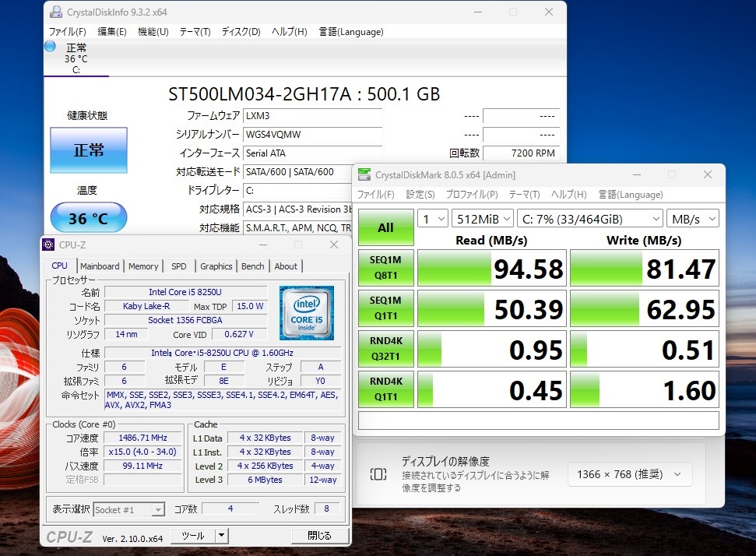The image size is (756, 556).
Task: Click the SEQ1M Q8T1 read result 94.58
Action: (492, 268)
